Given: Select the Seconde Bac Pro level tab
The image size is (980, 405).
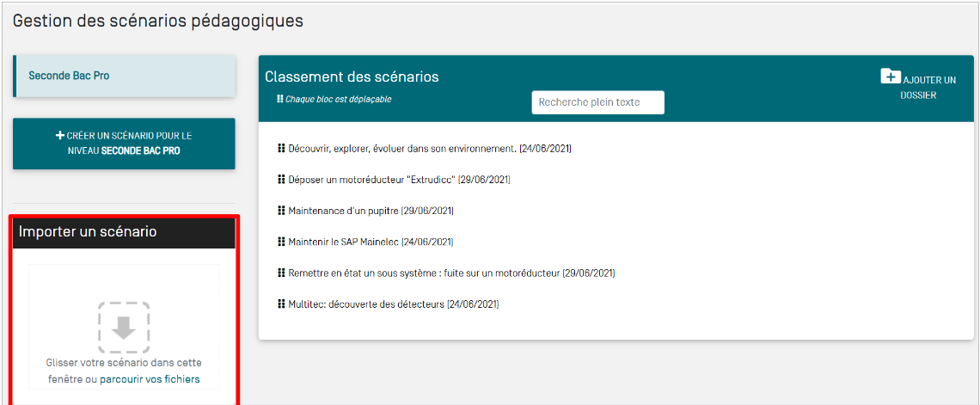Looking at the screenshot, I should pos(125,76).
